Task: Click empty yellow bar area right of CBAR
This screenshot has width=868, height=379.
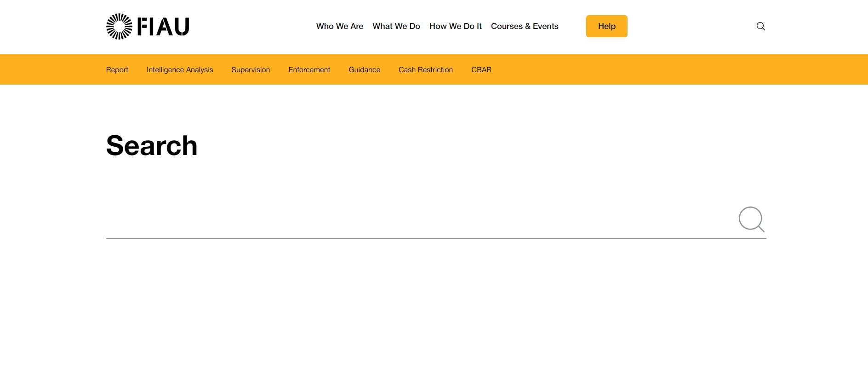Action: point(667,69)
